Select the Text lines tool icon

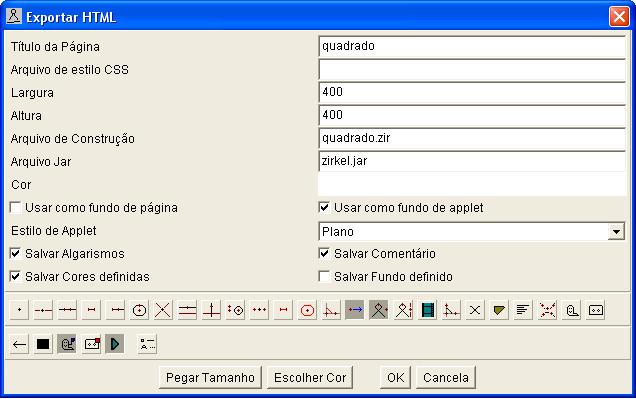(523, 311)
